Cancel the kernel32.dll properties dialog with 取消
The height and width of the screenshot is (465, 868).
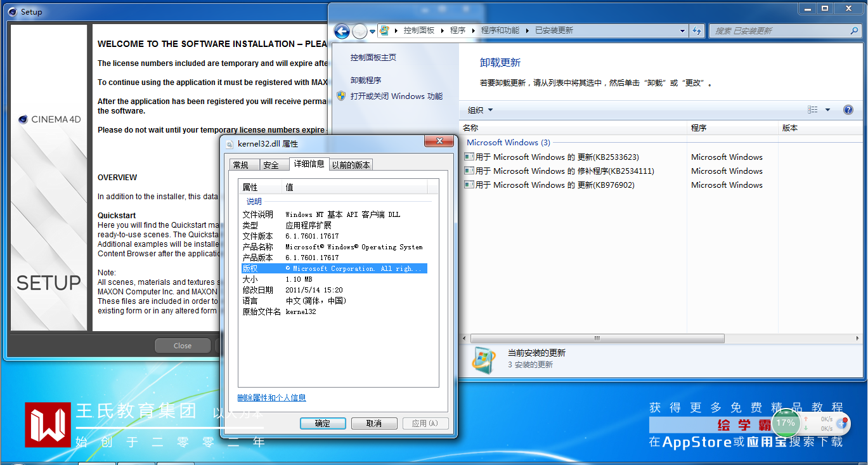point(374,423)
